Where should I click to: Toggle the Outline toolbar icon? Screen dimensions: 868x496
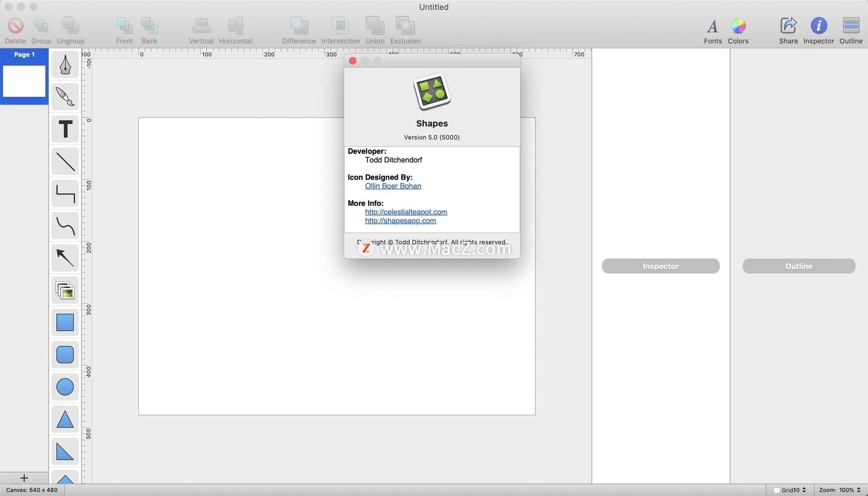click(851, 26)
